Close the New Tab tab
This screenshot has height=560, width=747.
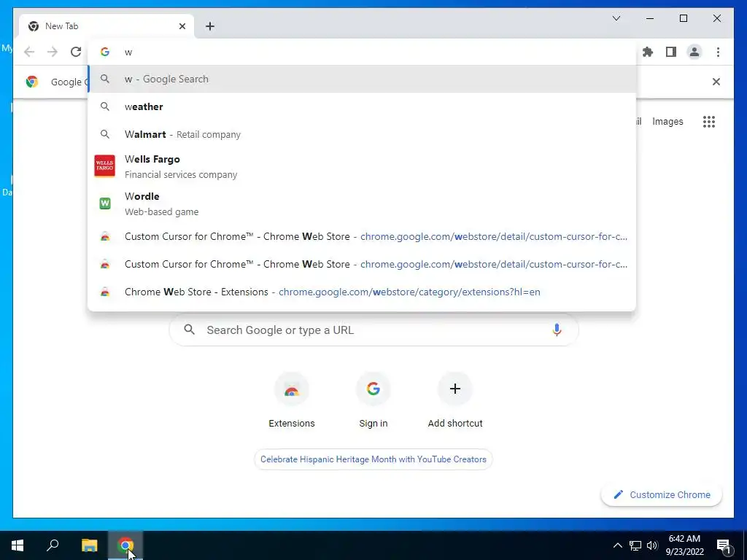point(182,26)
